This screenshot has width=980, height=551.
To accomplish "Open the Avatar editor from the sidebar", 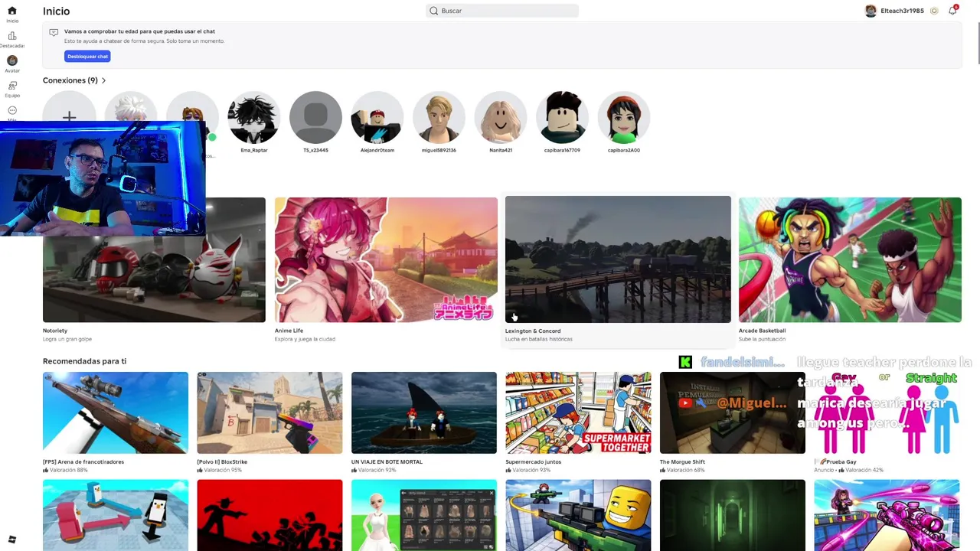I will point(11,64).
